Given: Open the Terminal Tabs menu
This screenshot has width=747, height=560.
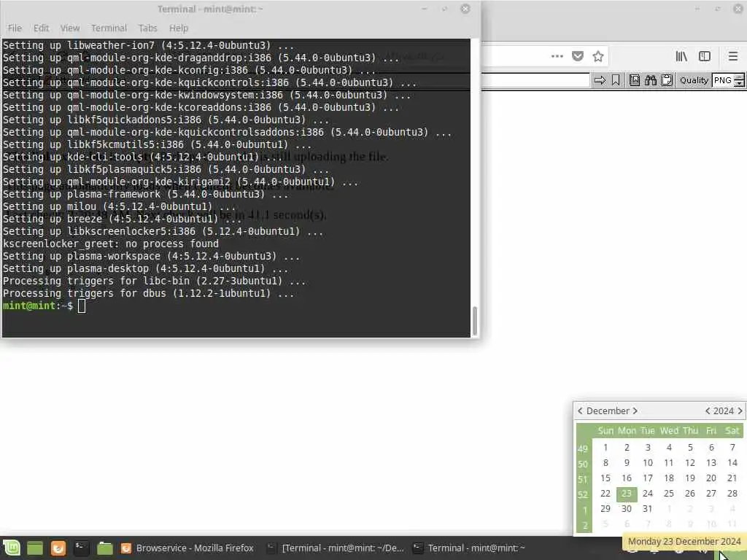Looking at the screenshot, I should [147, 28].
